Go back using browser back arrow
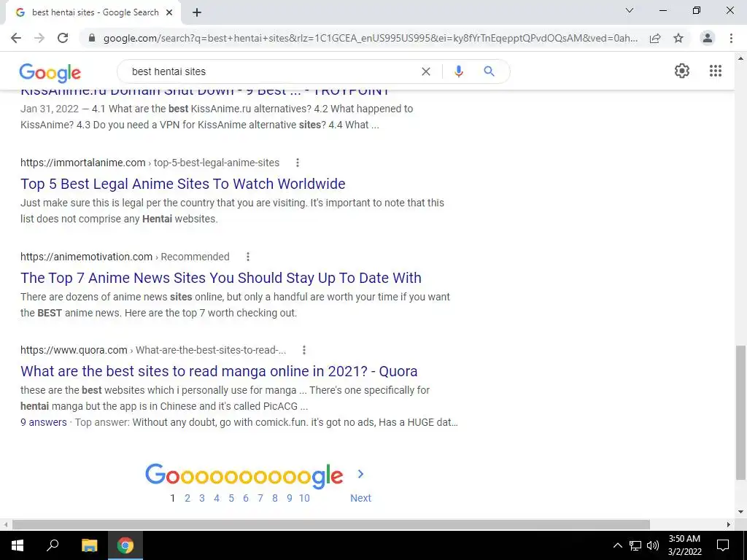 16,38
